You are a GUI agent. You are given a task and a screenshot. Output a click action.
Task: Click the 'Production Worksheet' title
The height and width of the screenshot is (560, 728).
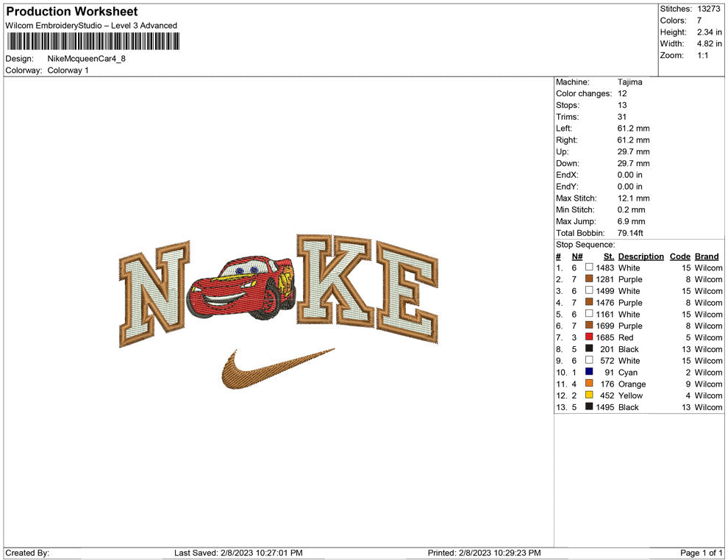(x=72, y=12)
